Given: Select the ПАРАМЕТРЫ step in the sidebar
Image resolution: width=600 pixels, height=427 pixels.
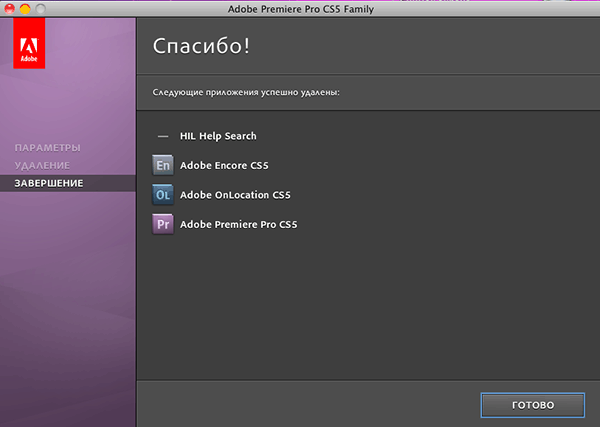Looking at the screenshot, I should coord(47,148).
